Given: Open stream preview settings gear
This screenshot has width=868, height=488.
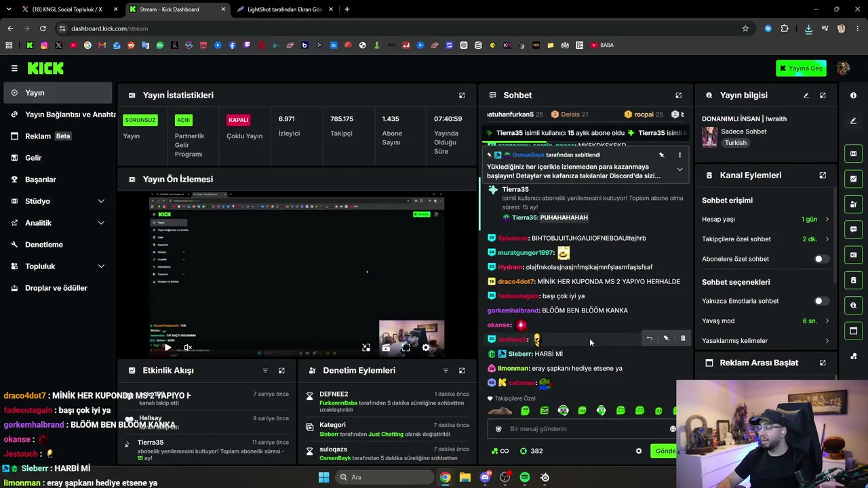Looking at the screenshot, I should pyautogui.click(x=425, y=348).
